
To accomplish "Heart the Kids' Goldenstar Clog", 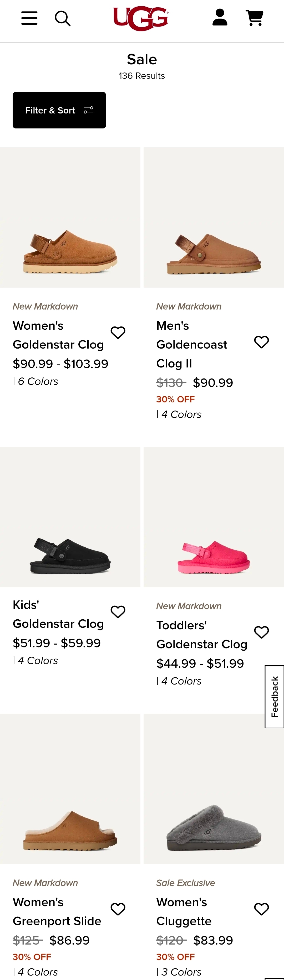I will [118, 612].
